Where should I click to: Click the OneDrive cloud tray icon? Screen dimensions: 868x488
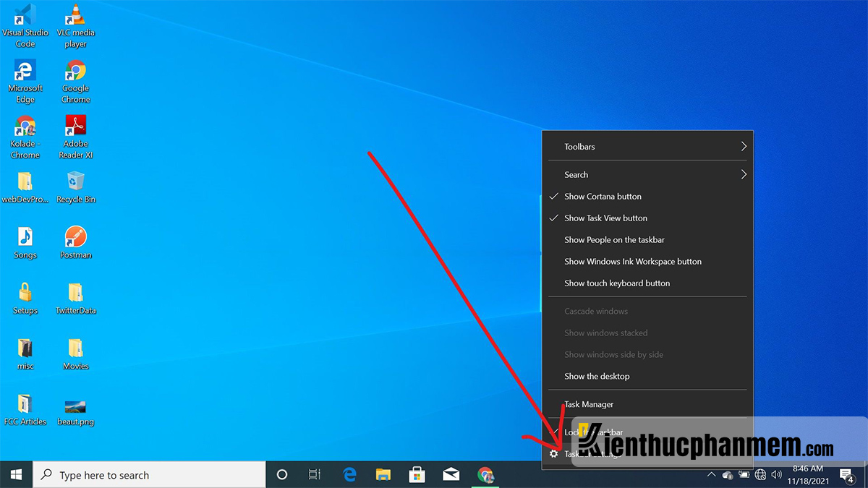click(728, 475)
